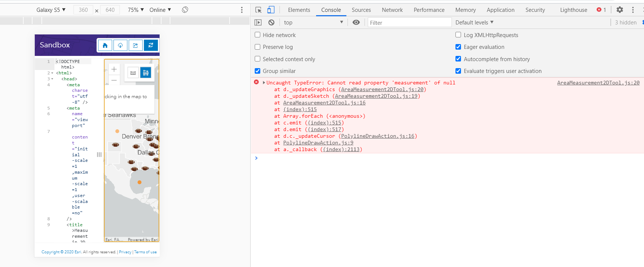Open the Default levels dropdown
The width and height of the screenshot is (644, 267).
(x=474, y=23)
